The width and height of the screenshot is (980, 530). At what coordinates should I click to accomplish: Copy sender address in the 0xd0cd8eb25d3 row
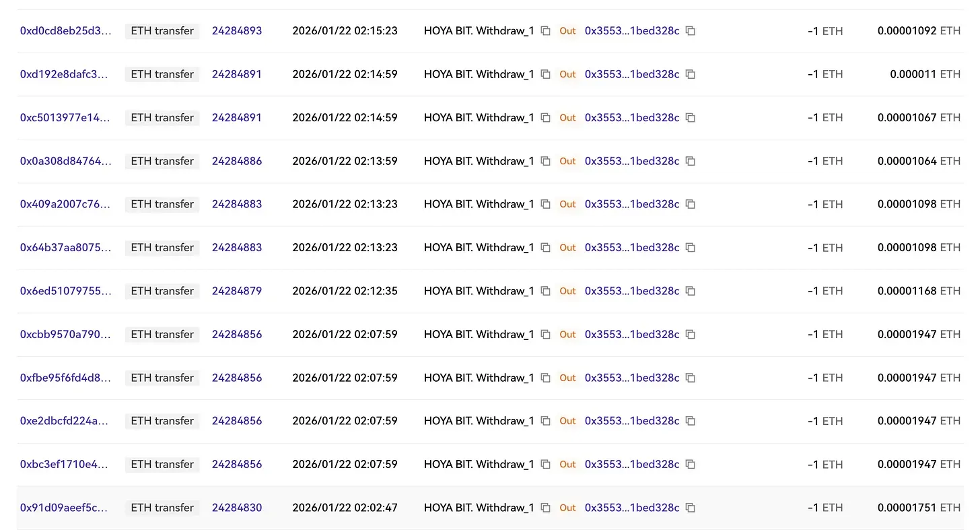(546, 31)
